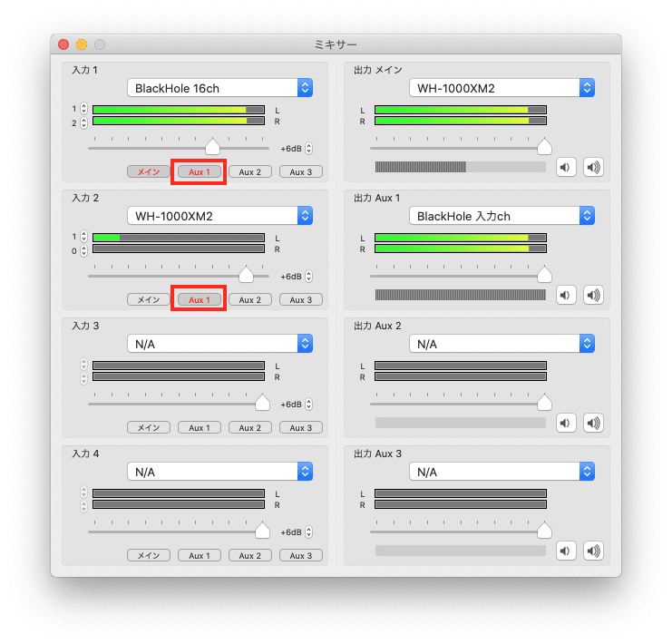
Task: Enable Aux 2 routing for 入力 3
Action: pyautogui.click(x=250, y=427)
